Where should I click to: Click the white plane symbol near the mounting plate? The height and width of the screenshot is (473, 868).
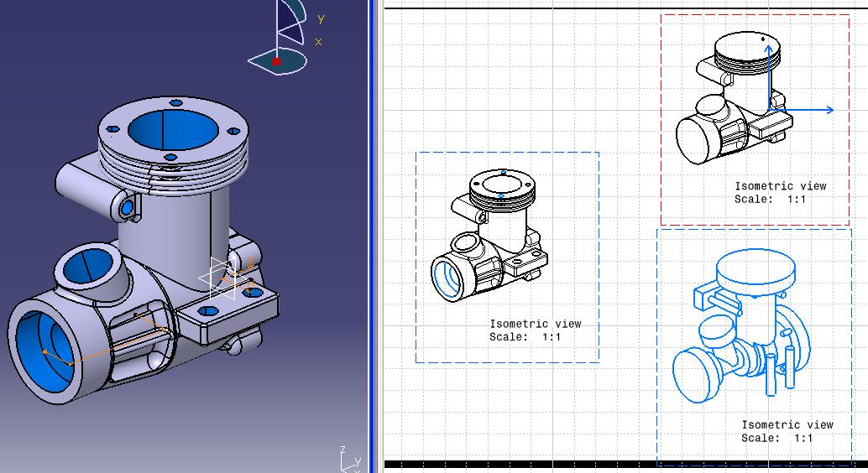pyautogui.click(x=222, y=278)
